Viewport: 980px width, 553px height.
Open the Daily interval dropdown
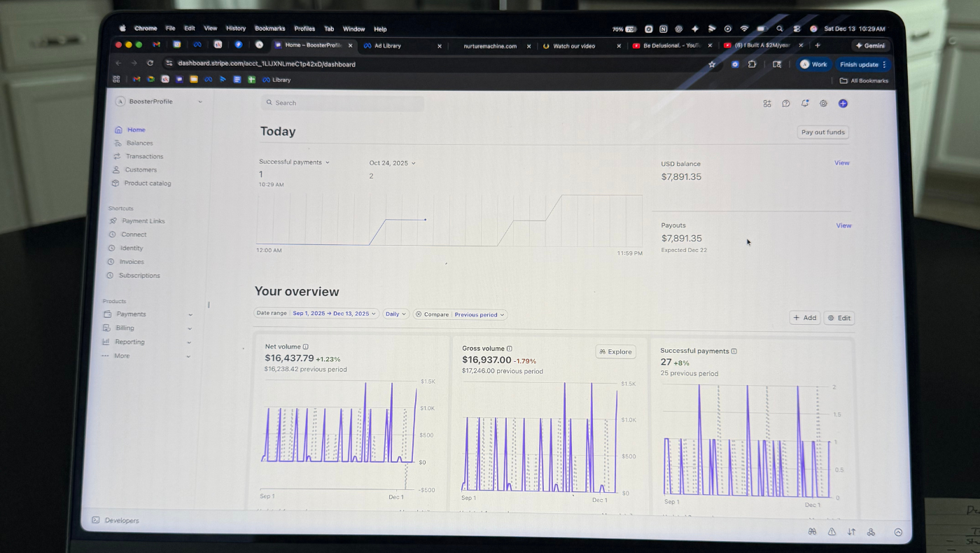pos(395,314)
